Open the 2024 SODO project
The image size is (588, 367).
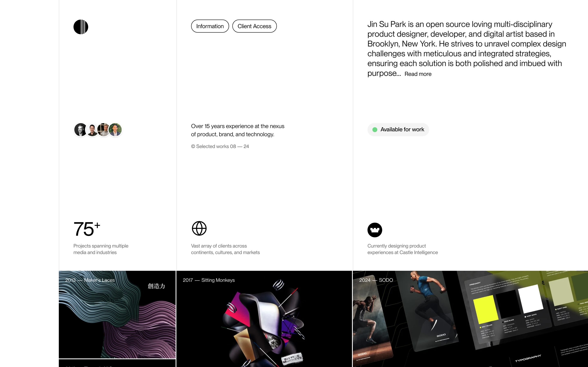pyautogui.click(x=470, y=319)
